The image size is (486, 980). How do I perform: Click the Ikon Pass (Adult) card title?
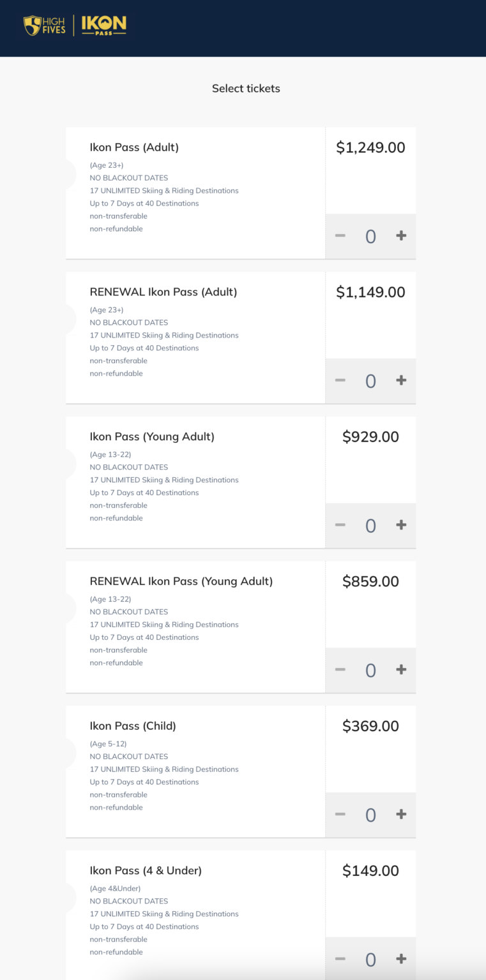point(134,147)
